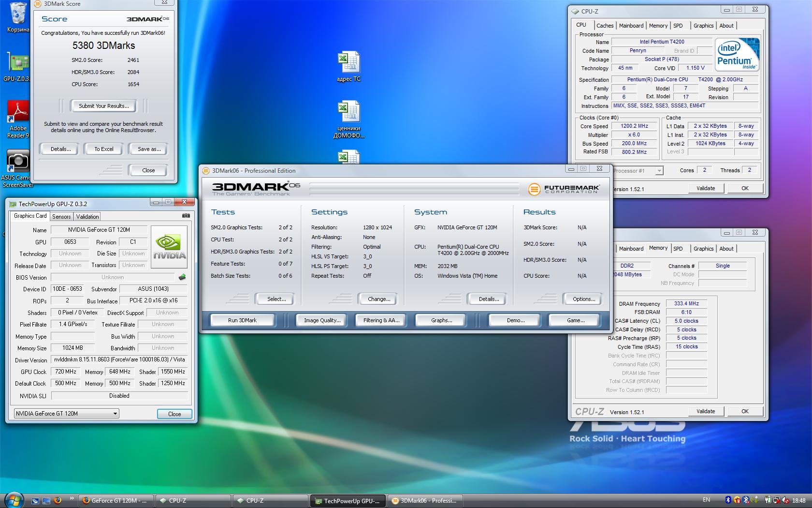The image size is (812, 508).
Task: Open the SPD tab in top CPU-Z
Action: [678, 26]
